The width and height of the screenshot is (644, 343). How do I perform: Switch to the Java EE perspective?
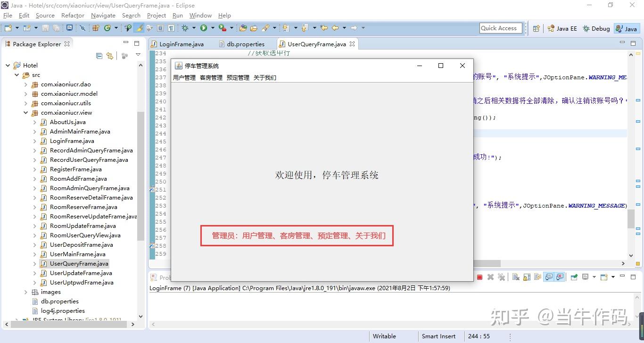[x=562, y=28]
